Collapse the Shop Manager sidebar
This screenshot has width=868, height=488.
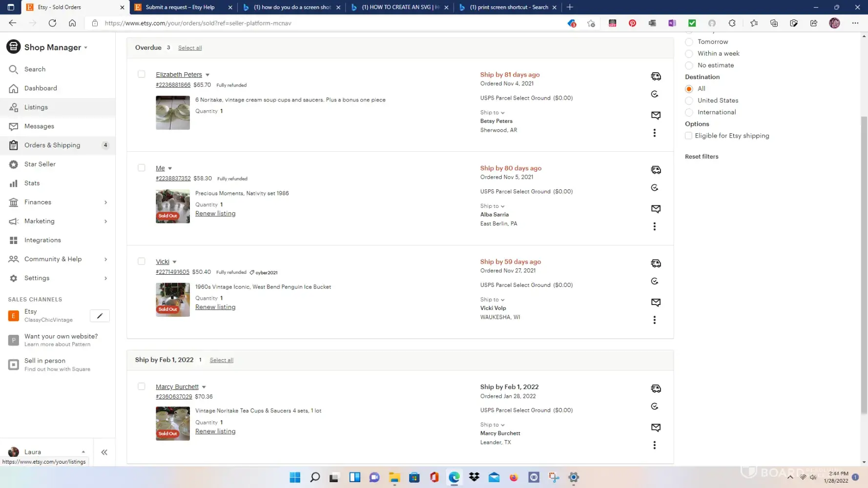104,452
